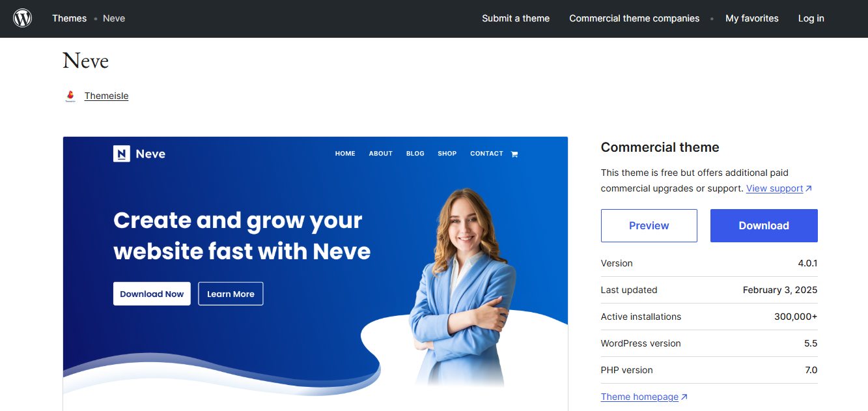Click the Last updated label
This screenshot has width=868, height=411.
[x=629, y=290]
